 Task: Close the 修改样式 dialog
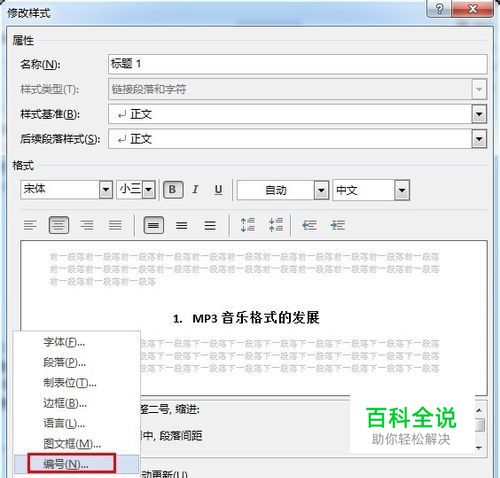[x=473, y=9]
